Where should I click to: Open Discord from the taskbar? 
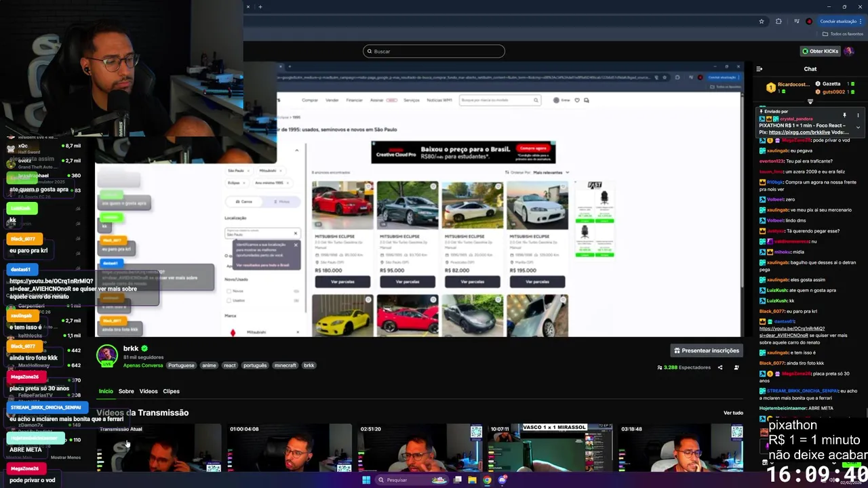(502, 480)
